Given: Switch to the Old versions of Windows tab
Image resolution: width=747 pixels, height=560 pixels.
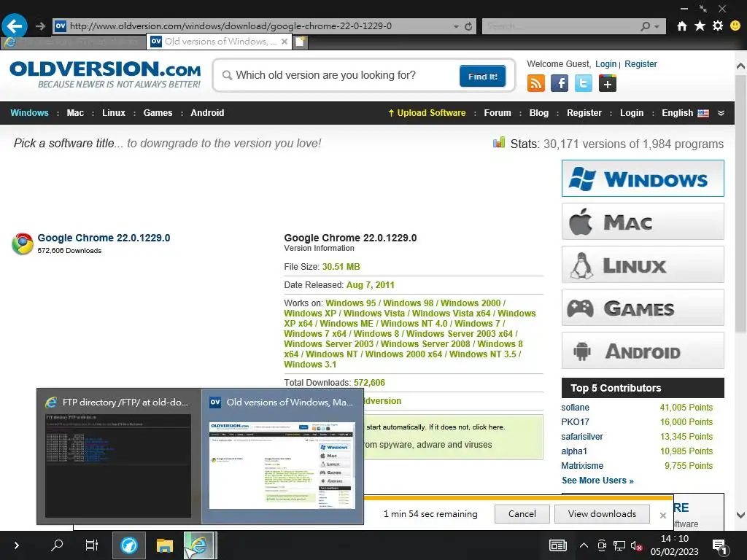Looking at the screenshot, I should click(x=220, y=42).
